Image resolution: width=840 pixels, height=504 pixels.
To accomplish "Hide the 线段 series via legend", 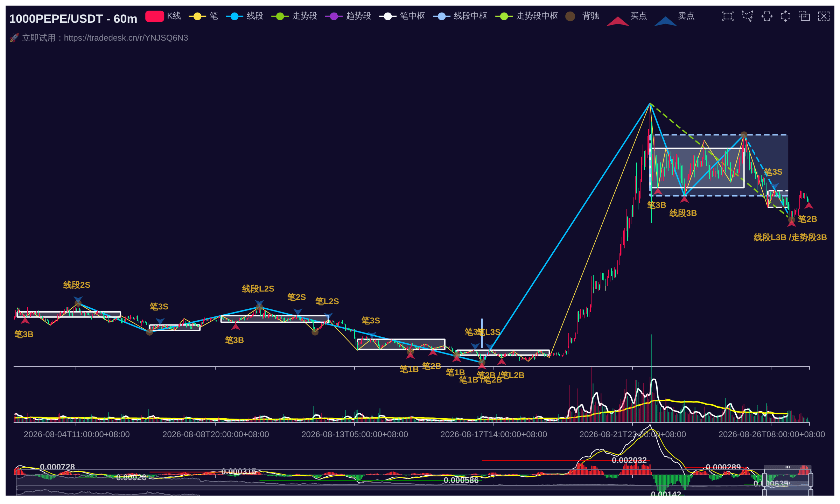I will [x=245, y=16].
